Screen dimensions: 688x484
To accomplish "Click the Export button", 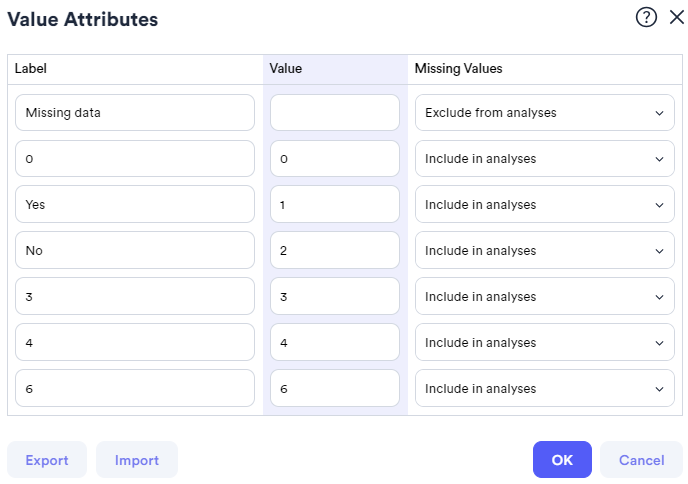I will point(47,460).
